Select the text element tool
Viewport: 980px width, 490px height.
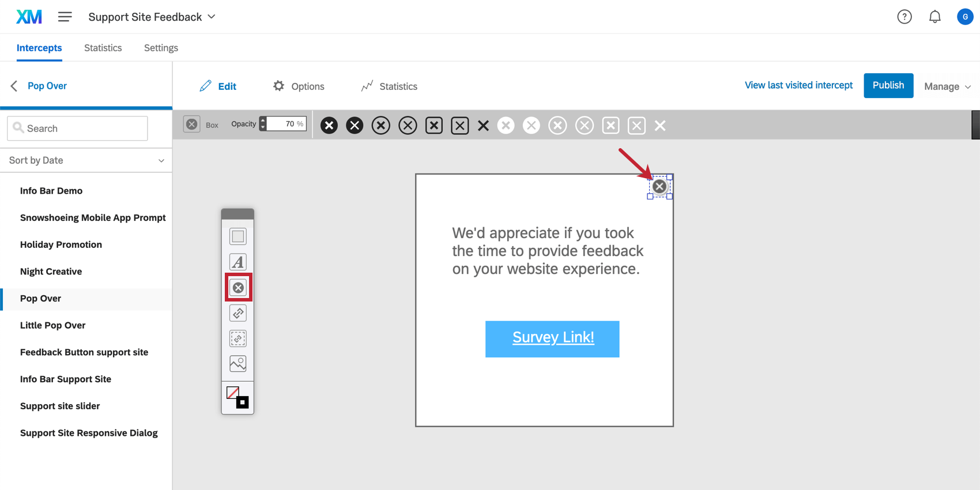tap(238, 262)
